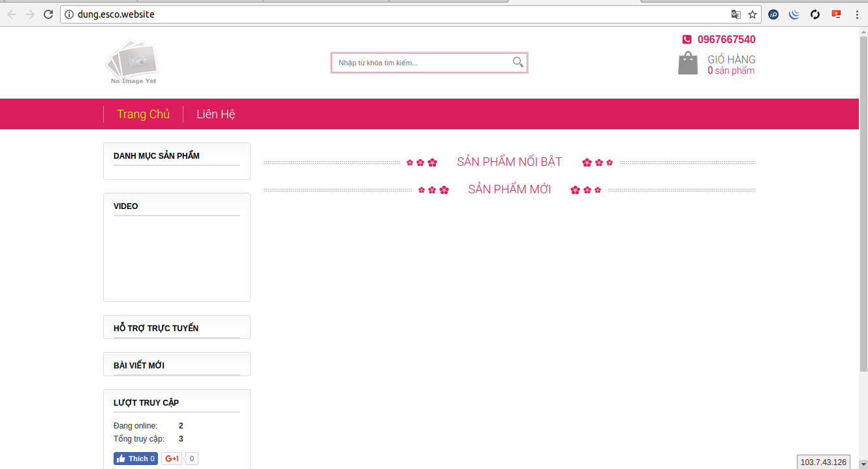Viewport: 868px width, 469px height.
Task: Bookmark this page with the star icon
Action: click(x=752, y=14)
